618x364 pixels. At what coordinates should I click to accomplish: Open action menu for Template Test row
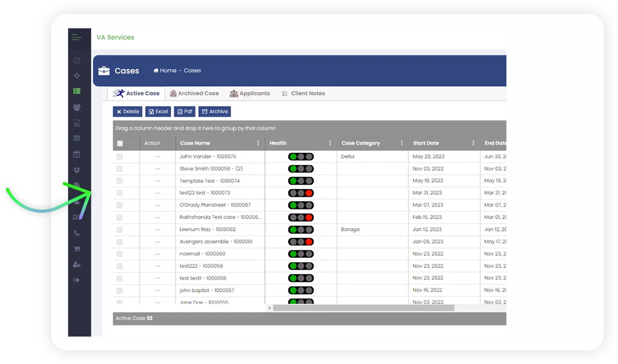click(x=158, y=181)
